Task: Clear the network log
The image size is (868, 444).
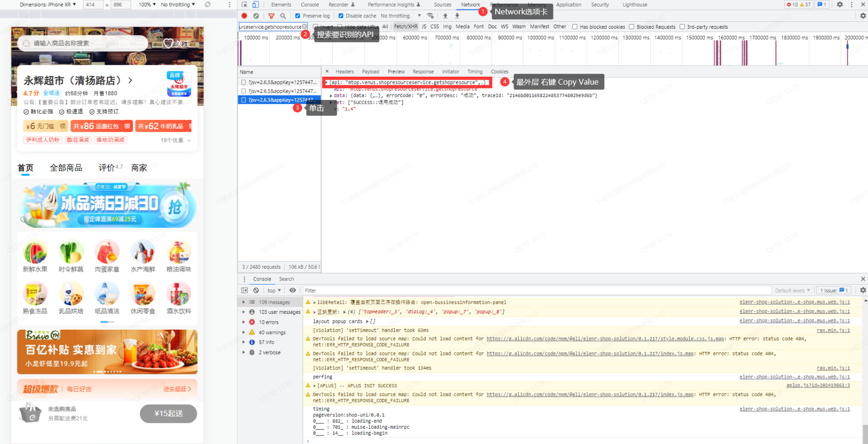Action: [256, 16]
